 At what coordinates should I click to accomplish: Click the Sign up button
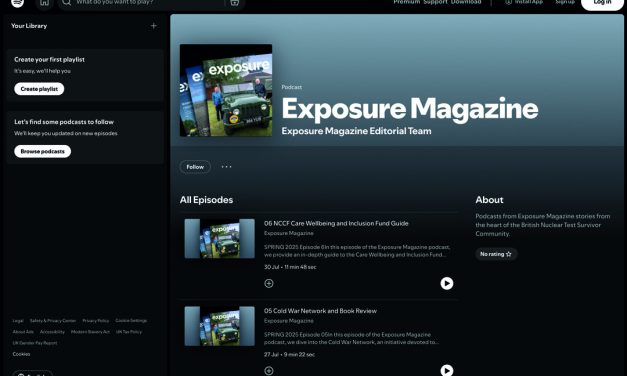[x=565, y=2]
